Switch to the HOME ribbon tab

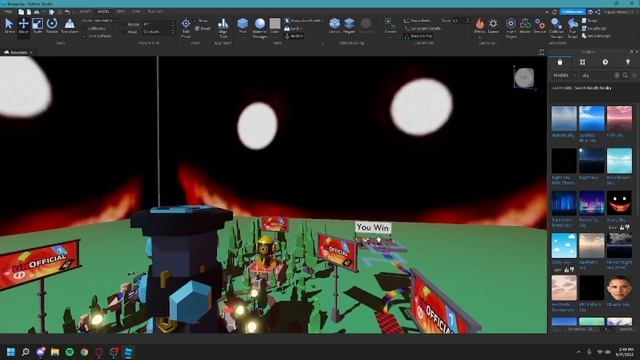(x=85, y=12)
